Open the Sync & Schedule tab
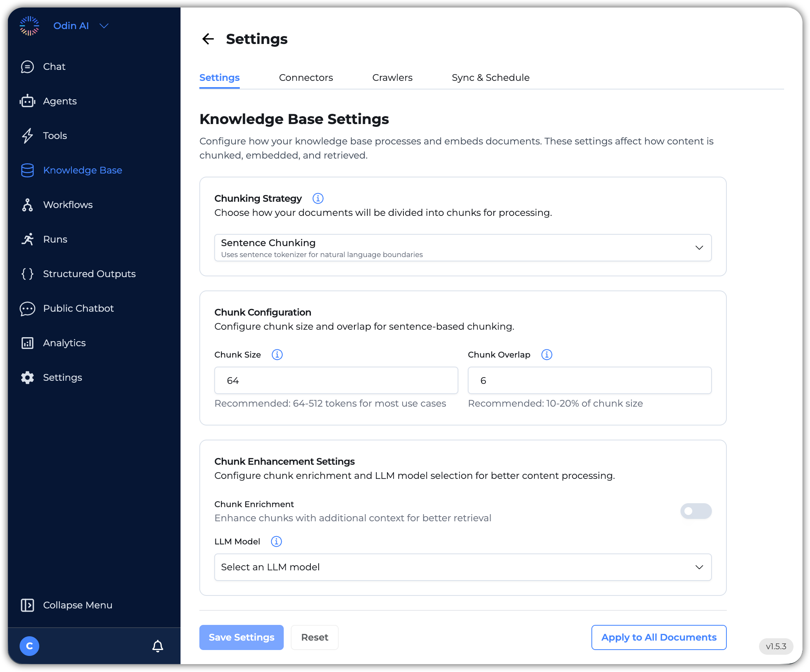Image resolution: width=810 pixels, height=672 pixels. [490, 77]
